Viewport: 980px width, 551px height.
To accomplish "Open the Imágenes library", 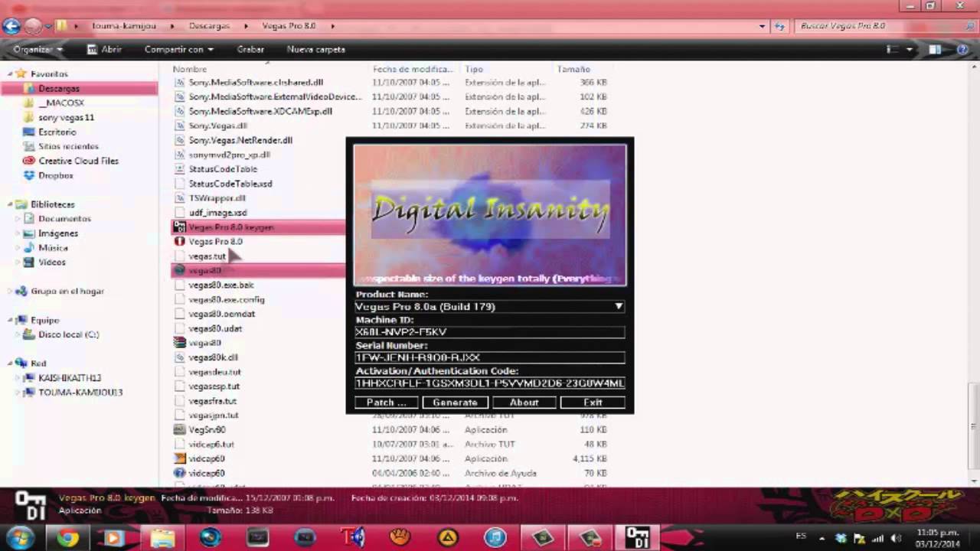I will [58, 233].
